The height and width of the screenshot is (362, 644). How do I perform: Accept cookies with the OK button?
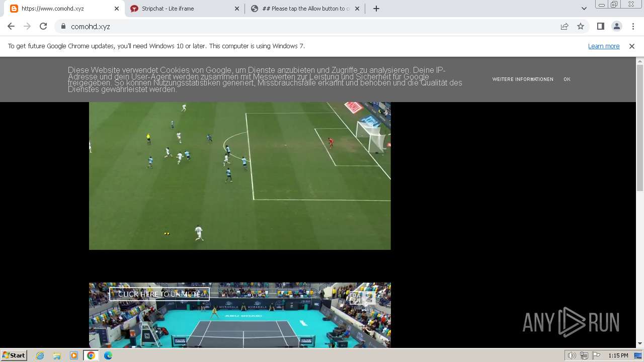click(x=567, y=79)
